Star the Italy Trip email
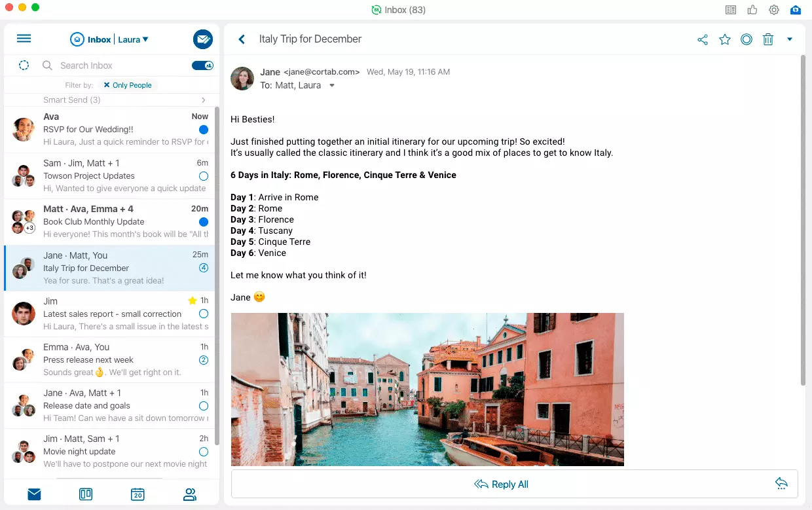 (x=725, y=40)
